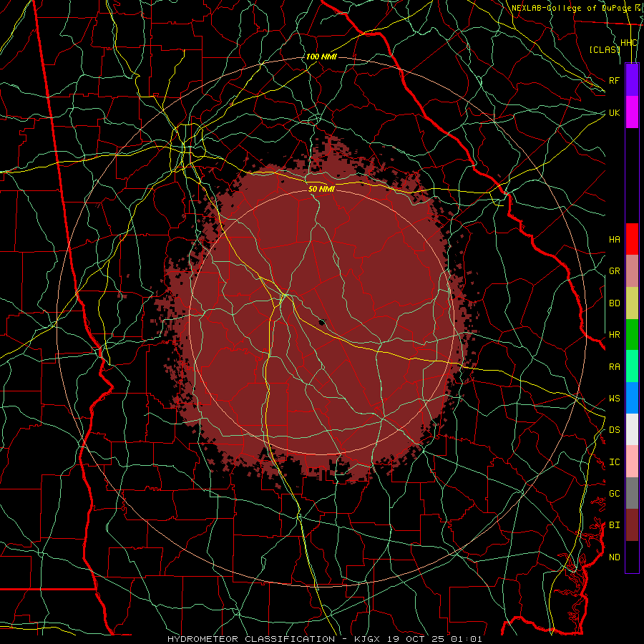The image size is (644, 644).
Task: Click the "UK" legend label
Action: pyautogui.click(x=614, y=112)
